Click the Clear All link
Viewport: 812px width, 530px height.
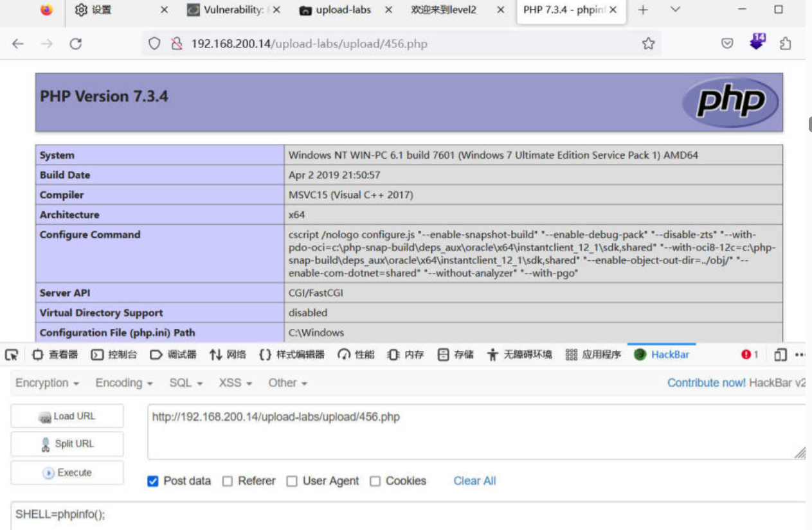click(474, 481)
